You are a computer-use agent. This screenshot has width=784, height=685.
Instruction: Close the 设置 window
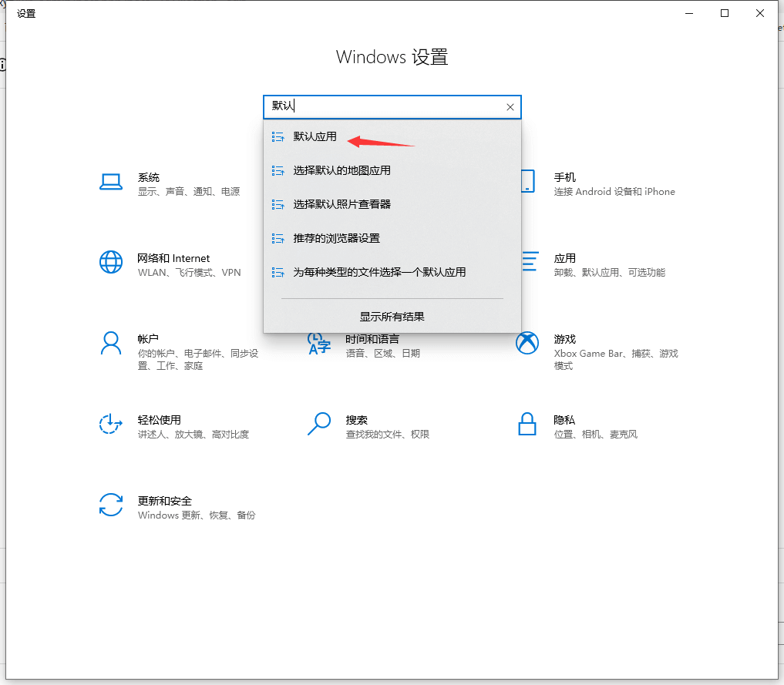tap(760, 14)
